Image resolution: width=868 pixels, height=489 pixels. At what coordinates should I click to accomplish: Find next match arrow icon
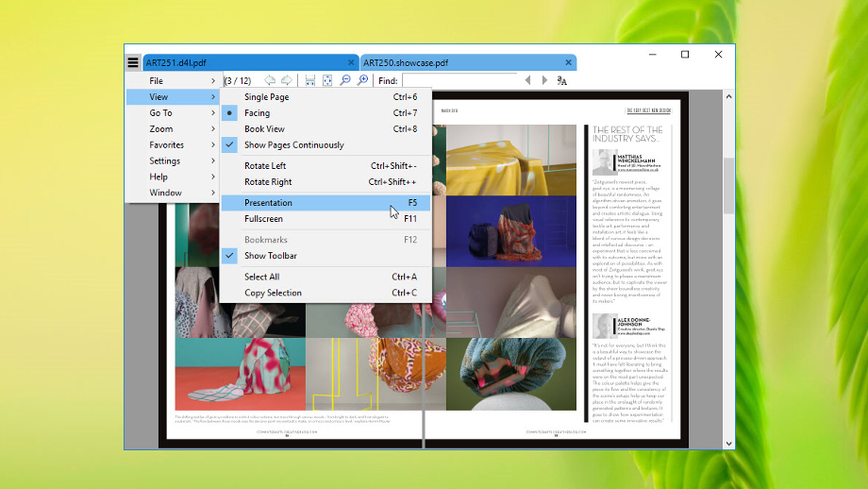pos(544,80)
